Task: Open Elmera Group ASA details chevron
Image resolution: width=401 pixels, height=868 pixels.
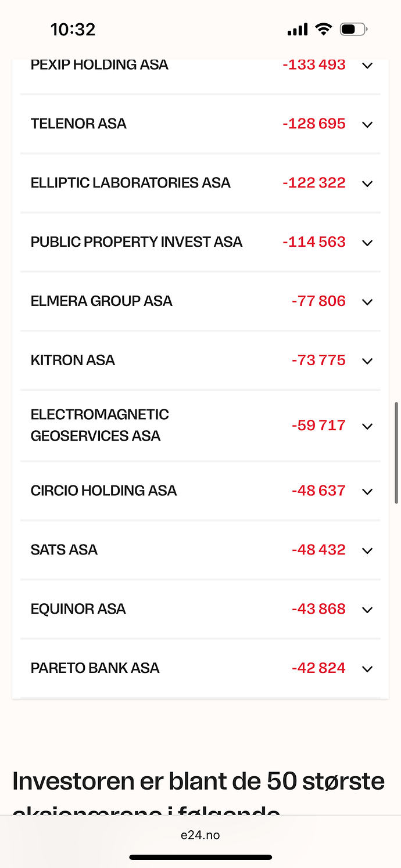Action: pyautogui.click(x=367, y=302)
